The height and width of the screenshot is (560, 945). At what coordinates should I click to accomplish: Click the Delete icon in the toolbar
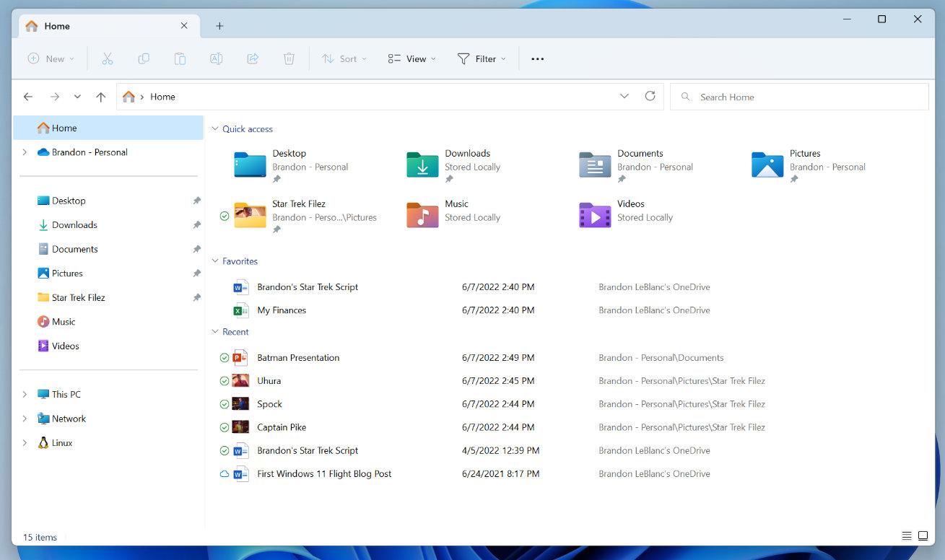coord(289,58)
